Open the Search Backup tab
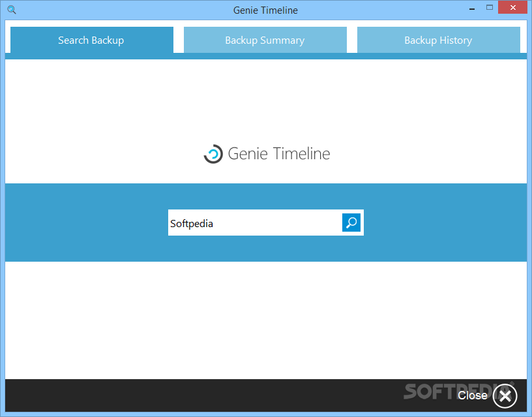The height and width of the screenshot is (417, 532). (91, 40)
